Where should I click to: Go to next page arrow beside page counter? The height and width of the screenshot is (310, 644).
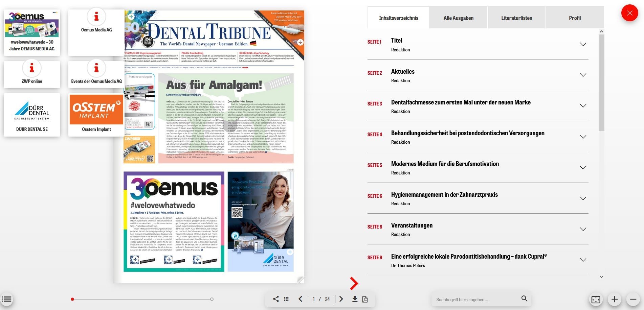(341, 299)
